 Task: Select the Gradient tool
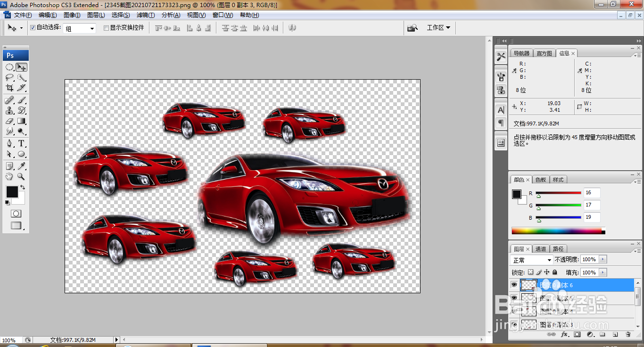(x=22, y=121)
